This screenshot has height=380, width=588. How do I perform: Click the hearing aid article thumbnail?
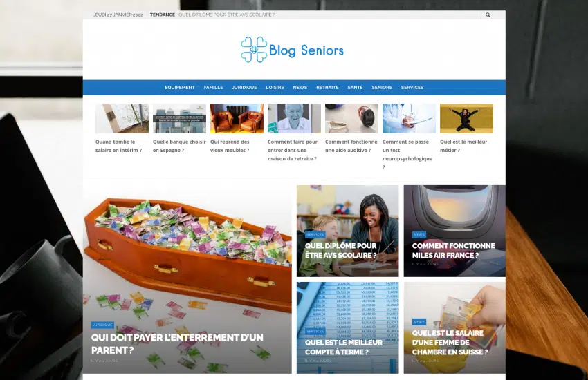click(351, 119)
